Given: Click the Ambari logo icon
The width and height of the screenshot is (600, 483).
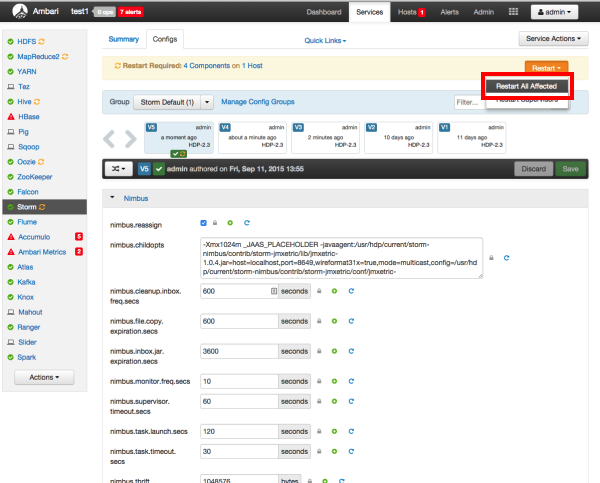Looking at the screenshot, I should click(x=17, y=12).
